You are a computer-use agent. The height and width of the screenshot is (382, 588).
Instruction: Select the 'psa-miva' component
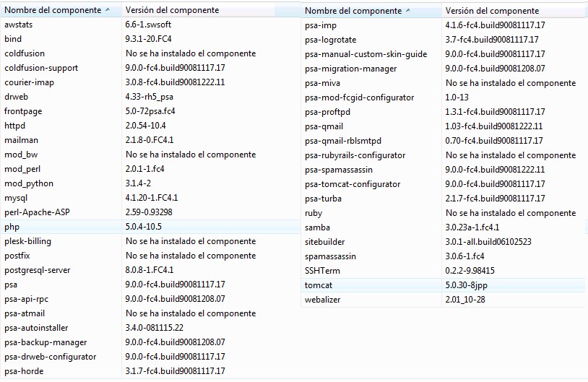click(x=322, y=83)
